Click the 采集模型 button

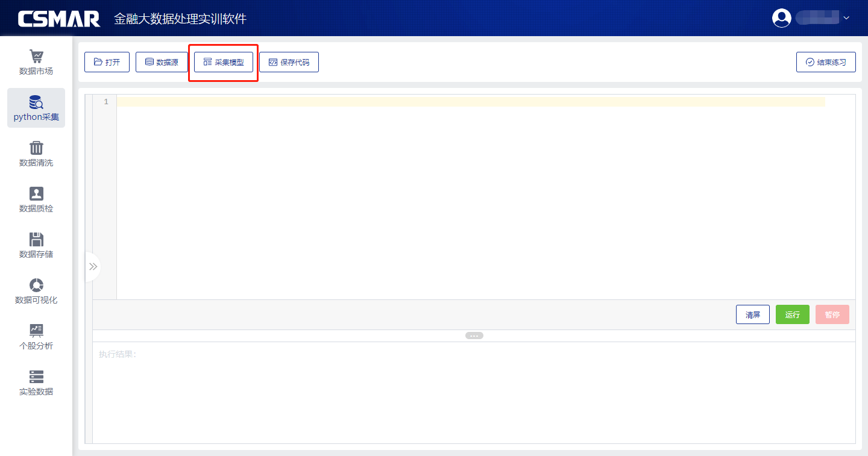coord(224,62)
